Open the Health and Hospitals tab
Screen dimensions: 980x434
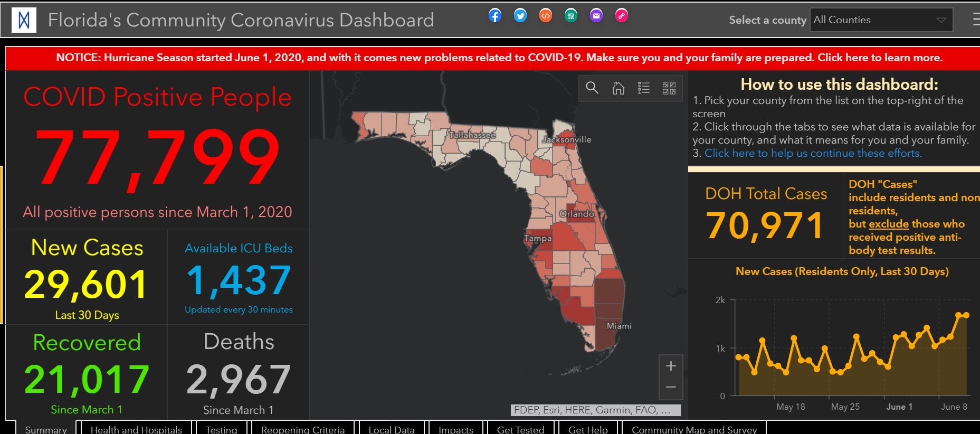coord(136,429)
